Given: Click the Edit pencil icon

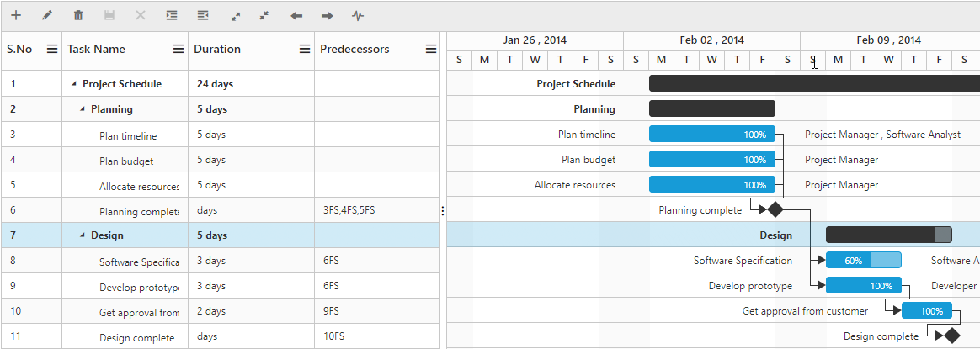Looking at the screenshot, I should point(47,16).
